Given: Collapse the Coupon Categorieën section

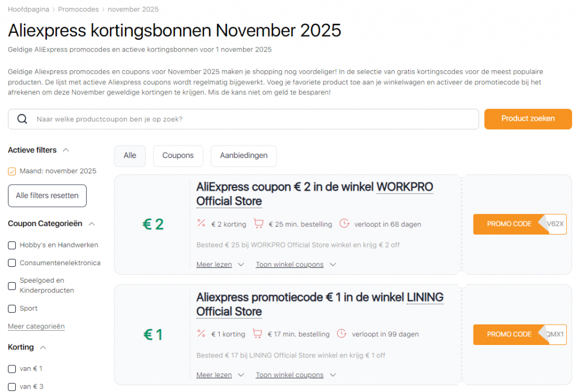Looking at the screenshot, I should pos(92,224).
